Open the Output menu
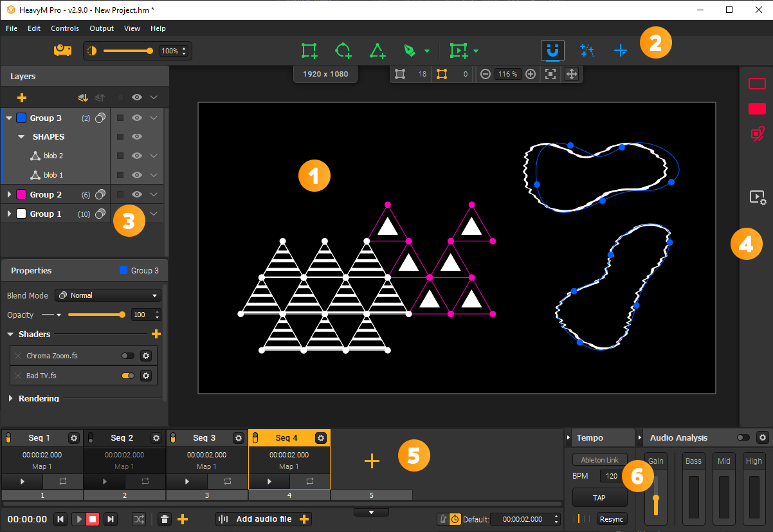 (x=102, y=28)
